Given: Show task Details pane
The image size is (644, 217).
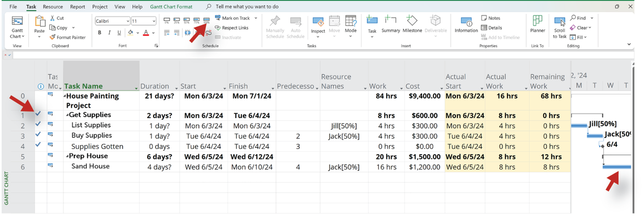Looking at the screenshot, I should tap(491, 28).
